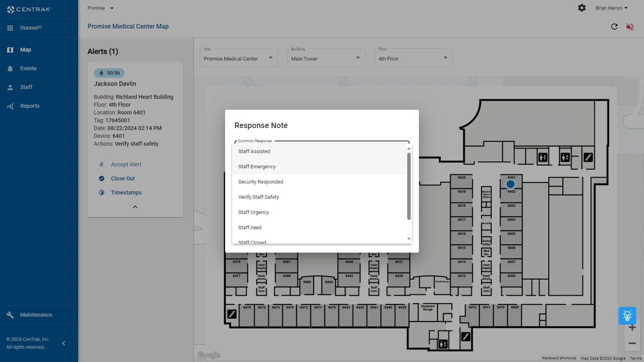Screen dimensions: 644x362
Task: Click Close Out for the alert
Action: click(x=123, y=178)
